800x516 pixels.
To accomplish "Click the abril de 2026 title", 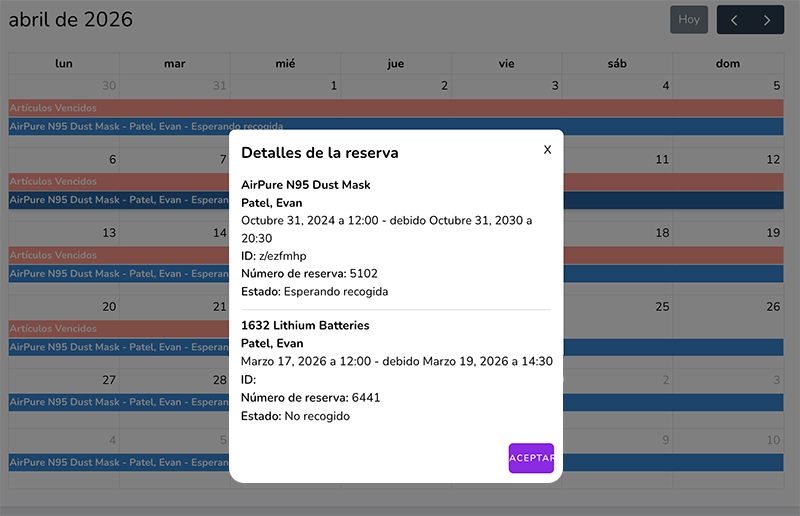I will click(x=71, y=20).
